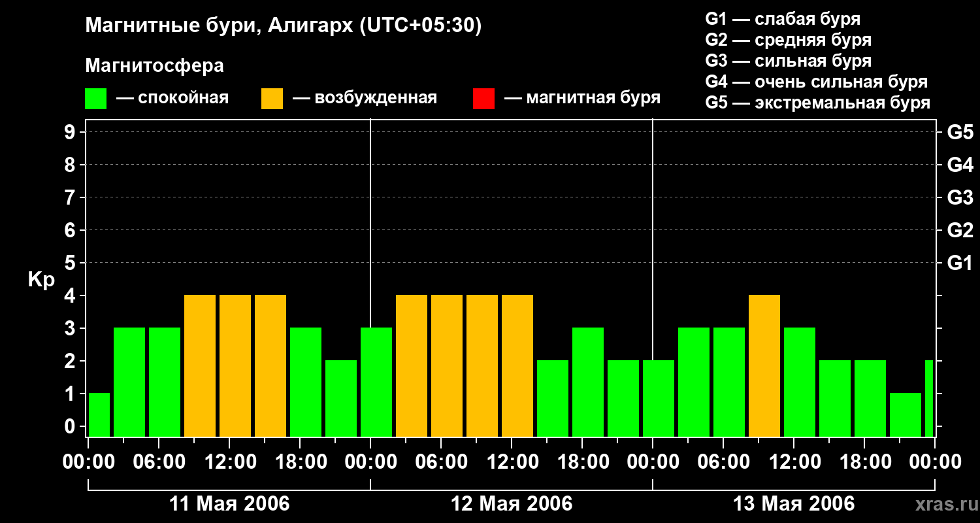Click the last orange bar on 12 May
Screen dimensions: 980x523
click(517, 366)
